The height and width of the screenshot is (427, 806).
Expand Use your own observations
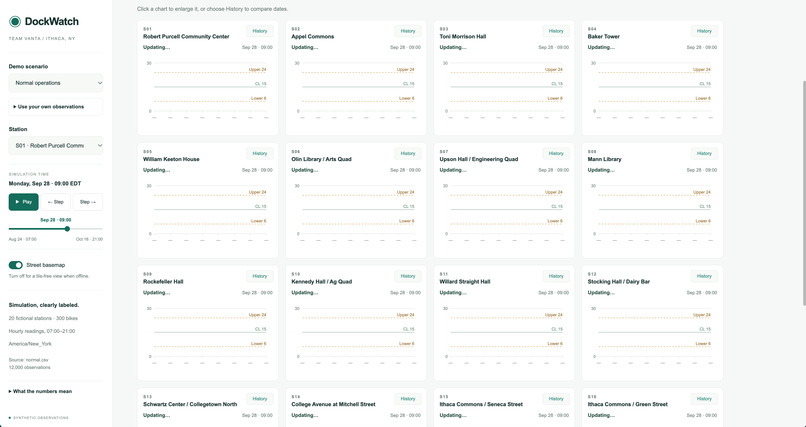[56, 107]
